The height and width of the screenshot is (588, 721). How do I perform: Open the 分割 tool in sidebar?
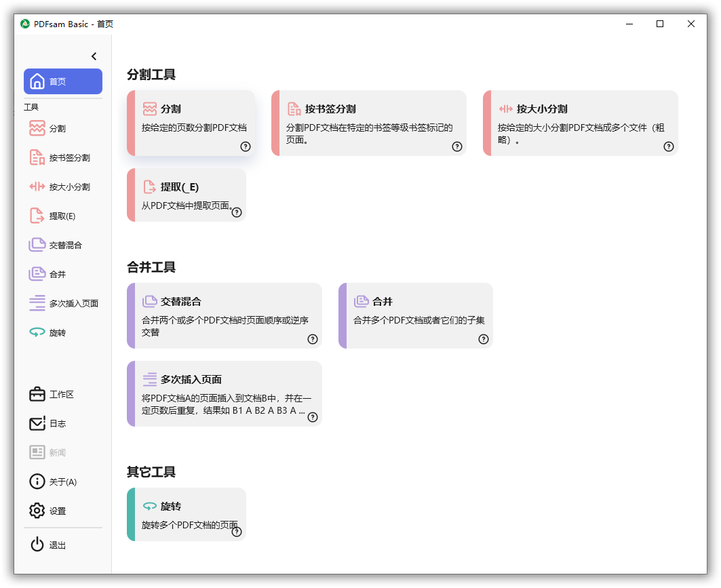pos(57,128)
